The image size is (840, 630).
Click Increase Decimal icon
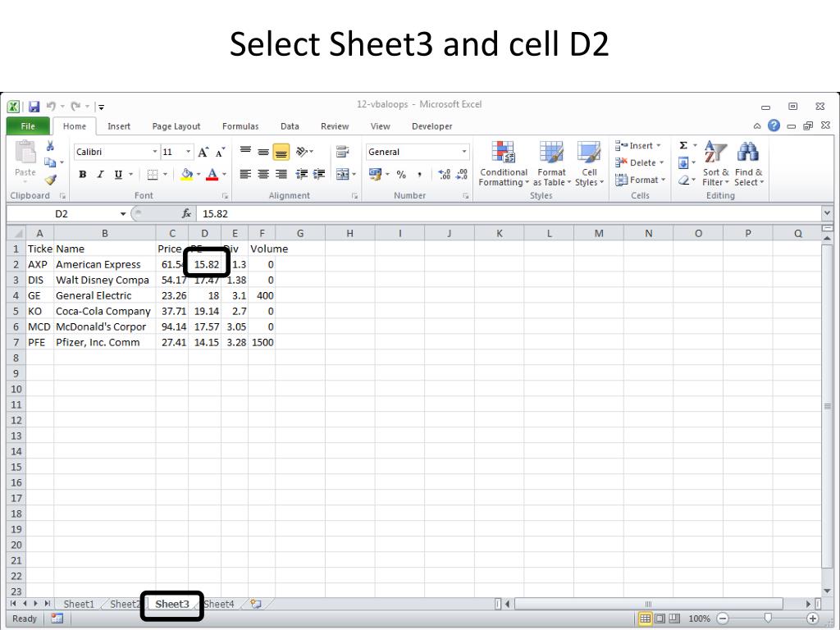point(444,174)
